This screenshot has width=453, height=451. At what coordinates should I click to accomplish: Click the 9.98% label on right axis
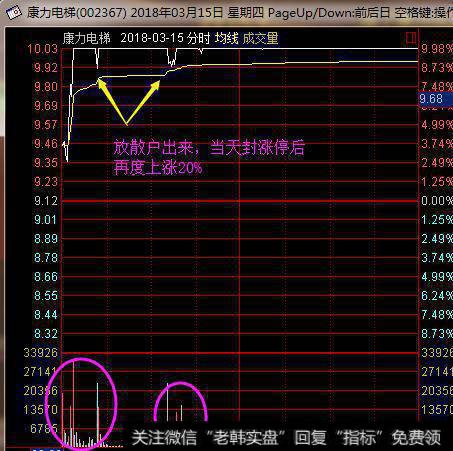pos(437,49)
